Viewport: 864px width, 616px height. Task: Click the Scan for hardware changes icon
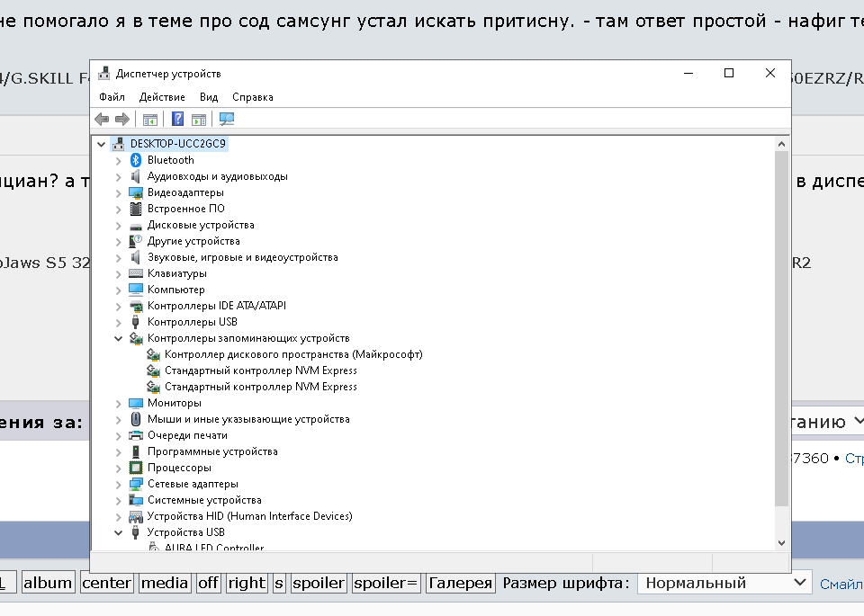[x=227, y=119]
